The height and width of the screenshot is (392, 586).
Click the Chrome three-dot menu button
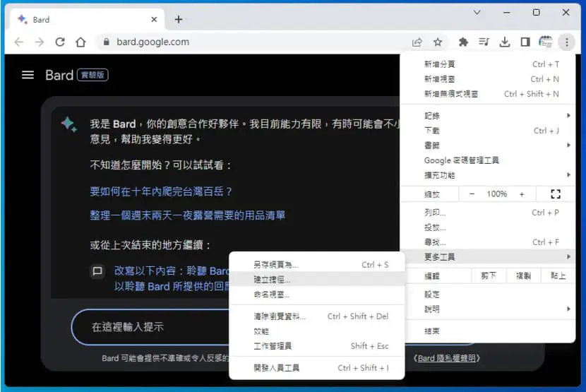tap(566, 42)
